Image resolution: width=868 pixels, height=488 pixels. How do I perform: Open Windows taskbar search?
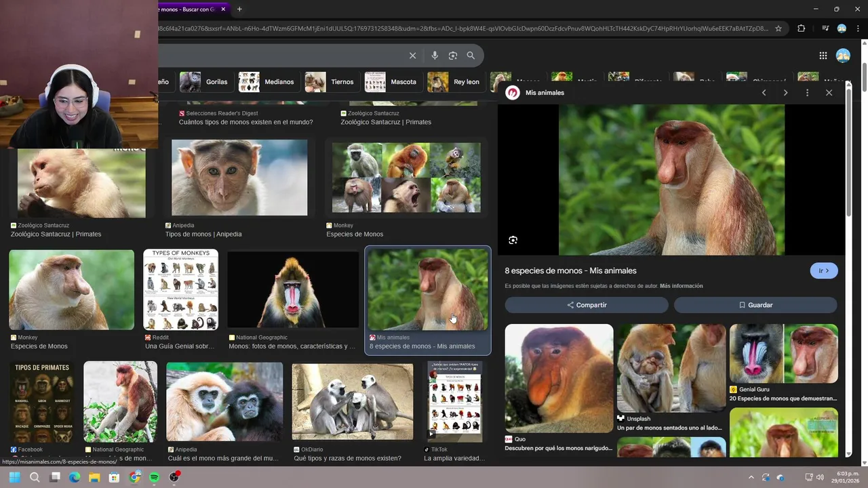[35, 477]
